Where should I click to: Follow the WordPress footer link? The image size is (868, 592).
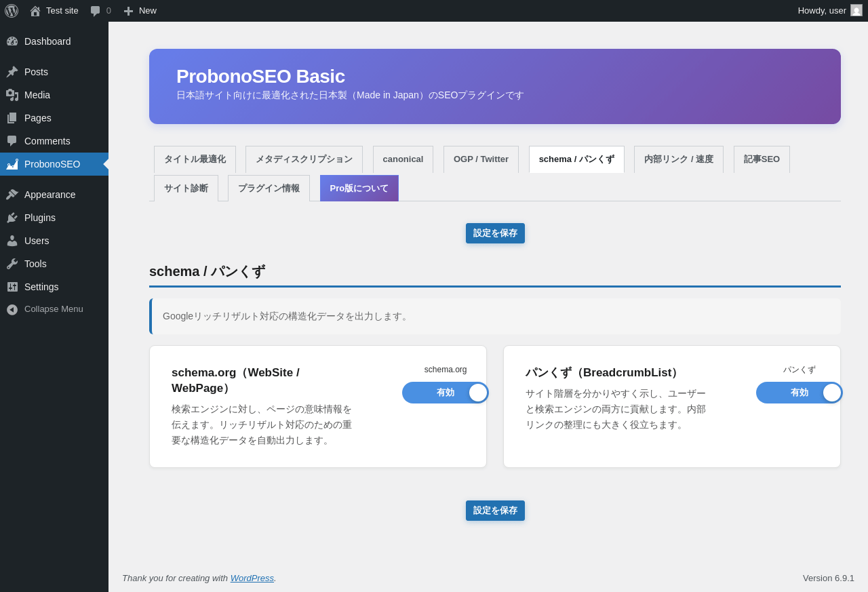tap(252, 578)
